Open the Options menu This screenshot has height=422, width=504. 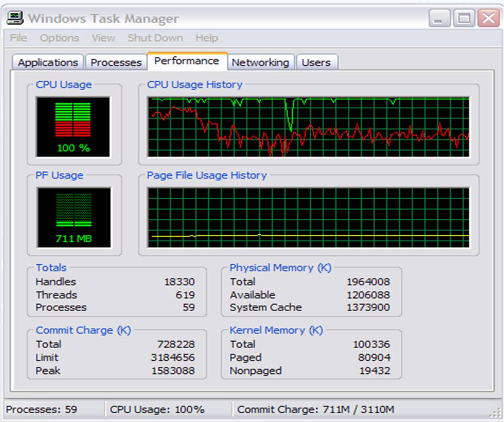point(60,38)
